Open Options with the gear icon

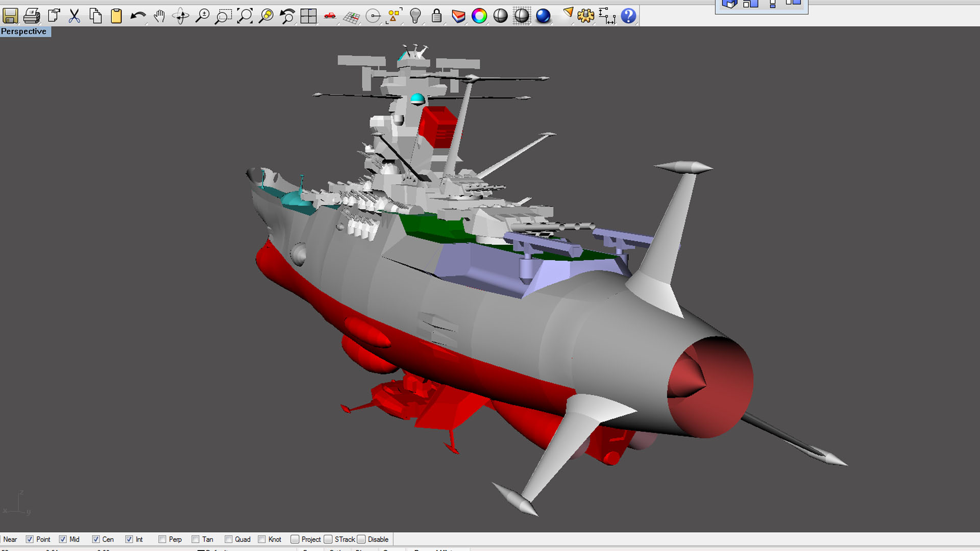(586, 16)
